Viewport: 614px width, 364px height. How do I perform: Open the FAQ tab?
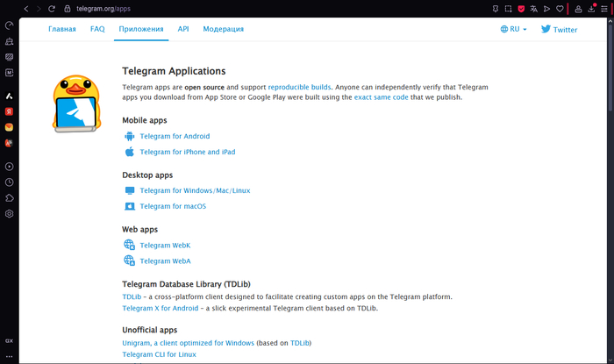[x=97, y=29]
